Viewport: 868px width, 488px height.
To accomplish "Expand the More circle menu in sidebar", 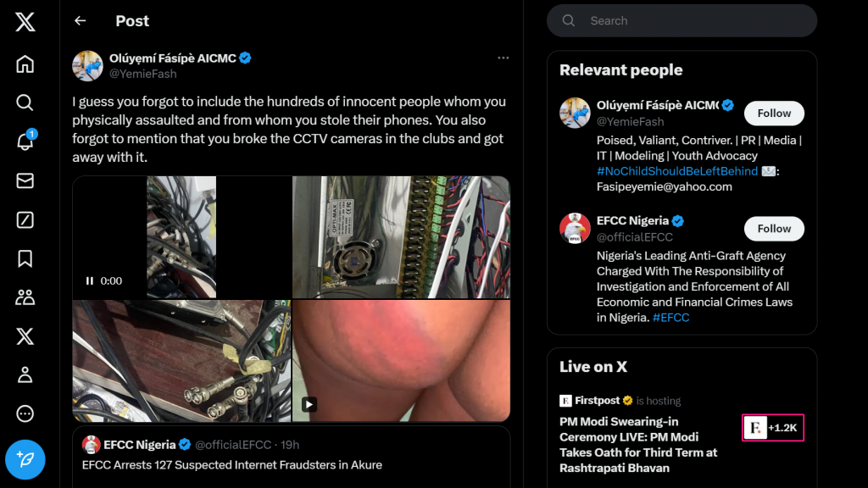I will coord(25,413).
